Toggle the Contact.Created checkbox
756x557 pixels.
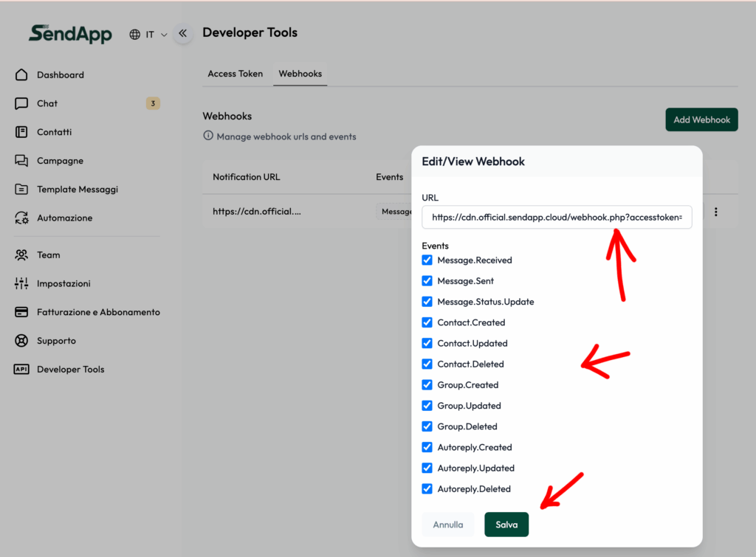(427, 322)
